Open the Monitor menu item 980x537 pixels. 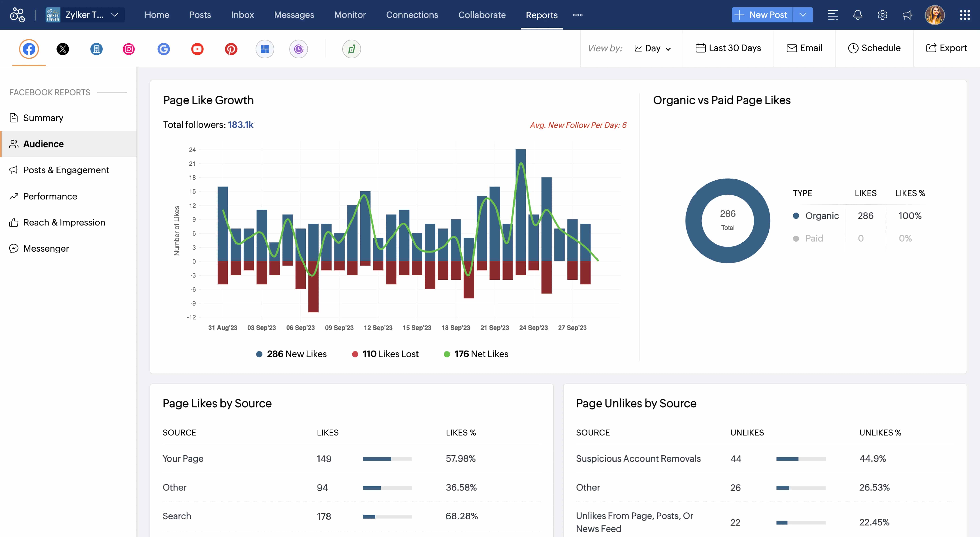tap(350, 15)
